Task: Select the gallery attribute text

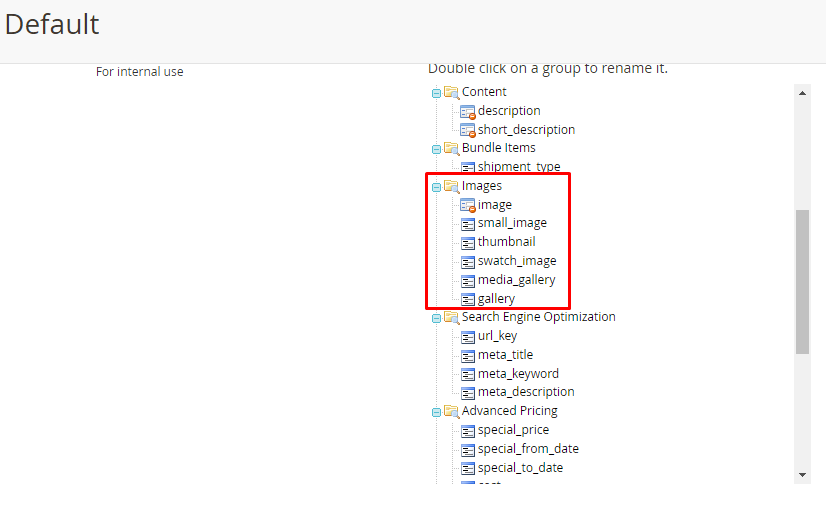Action: coord(496,299)
